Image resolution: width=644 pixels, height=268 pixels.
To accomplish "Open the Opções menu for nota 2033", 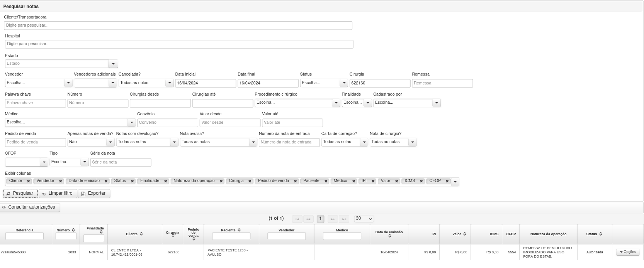I will (x=627, y=252).
